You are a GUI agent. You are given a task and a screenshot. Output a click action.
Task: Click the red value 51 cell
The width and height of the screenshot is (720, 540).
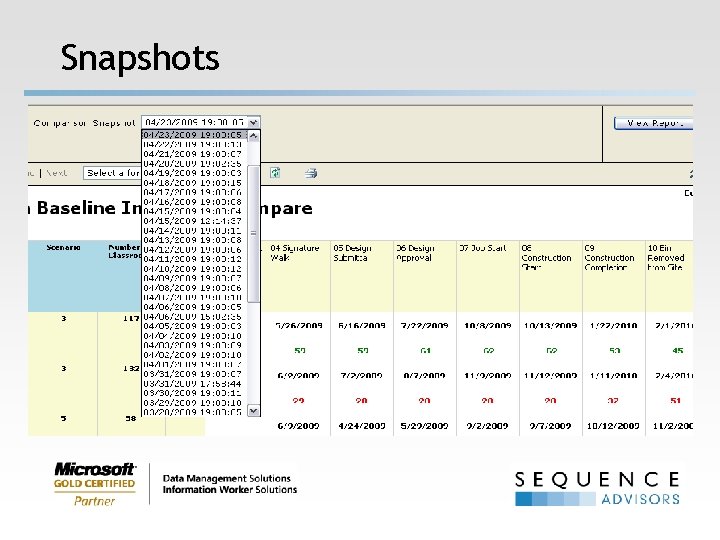675,401
